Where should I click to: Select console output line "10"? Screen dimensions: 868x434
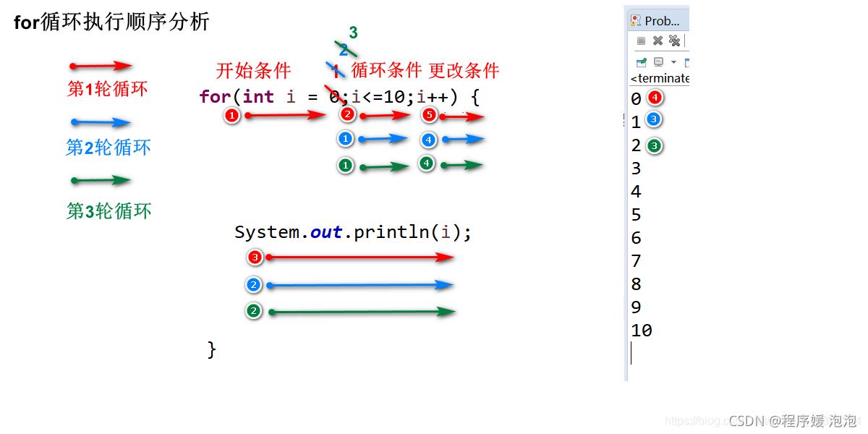642,331
